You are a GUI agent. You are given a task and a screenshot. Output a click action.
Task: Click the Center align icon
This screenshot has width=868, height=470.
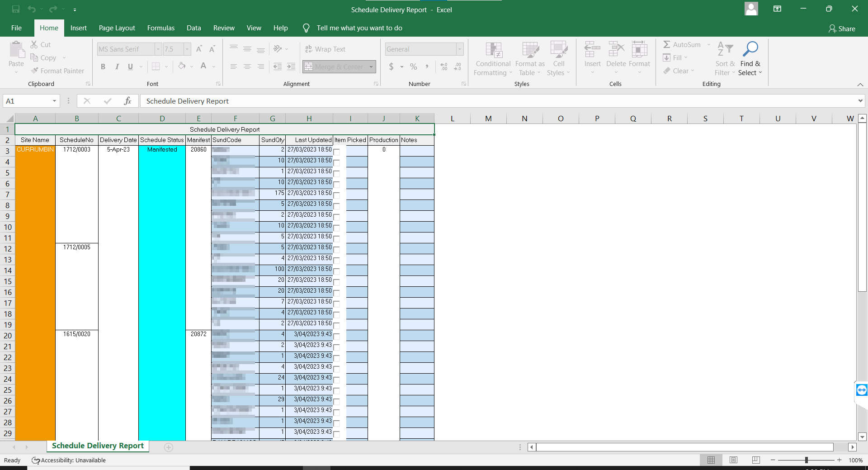coord(247,66)
